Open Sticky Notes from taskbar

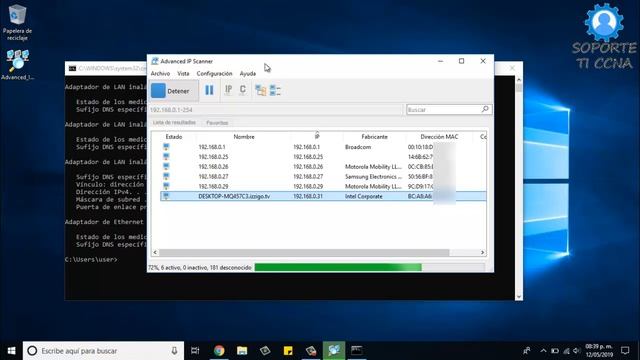click(x=288, y=351)
